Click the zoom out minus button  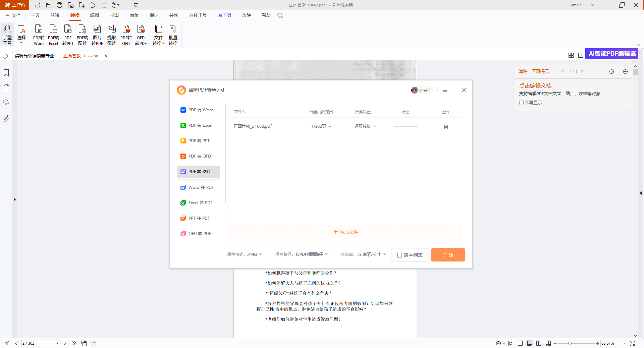coord(555,343)
